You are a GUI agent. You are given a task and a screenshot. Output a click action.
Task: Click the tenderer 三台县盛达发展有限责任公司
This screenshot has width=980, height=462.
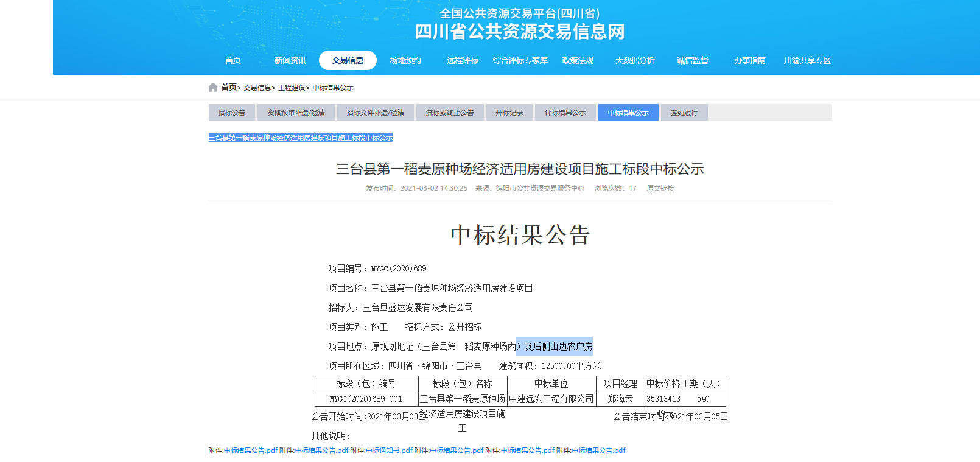tap(418, 307)
